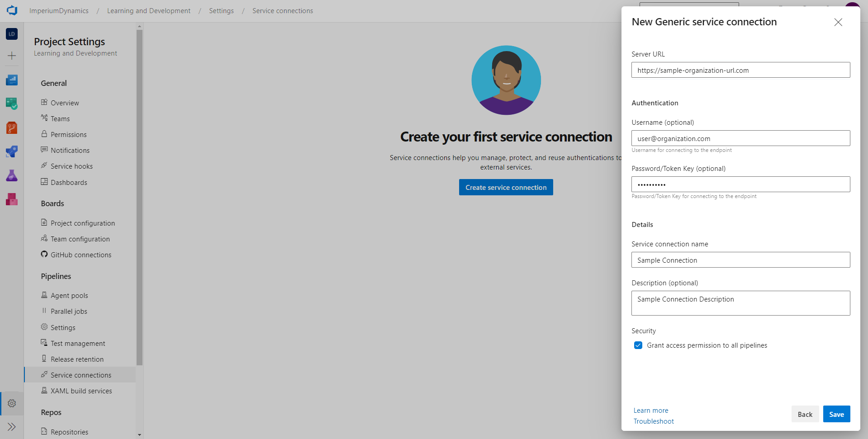
Task: Uncheck Grant access permission to all pipelines
Action: coord(638,345)
